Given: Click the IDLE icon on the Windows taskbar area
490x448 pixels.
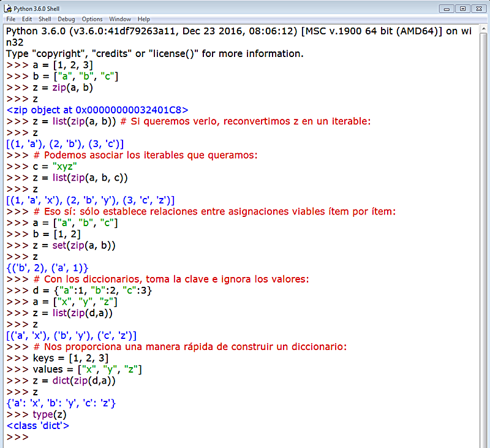Looking at the screenshot, I should tap(7, 9).
